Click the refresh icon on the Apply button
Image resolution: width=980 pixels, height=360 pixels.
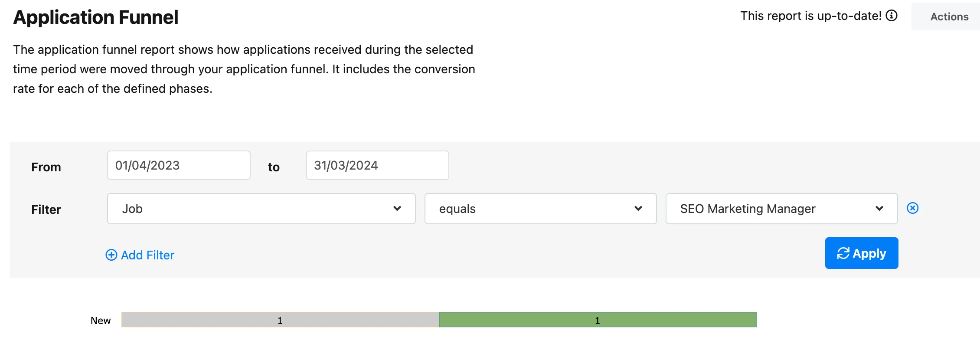point(843,253)
